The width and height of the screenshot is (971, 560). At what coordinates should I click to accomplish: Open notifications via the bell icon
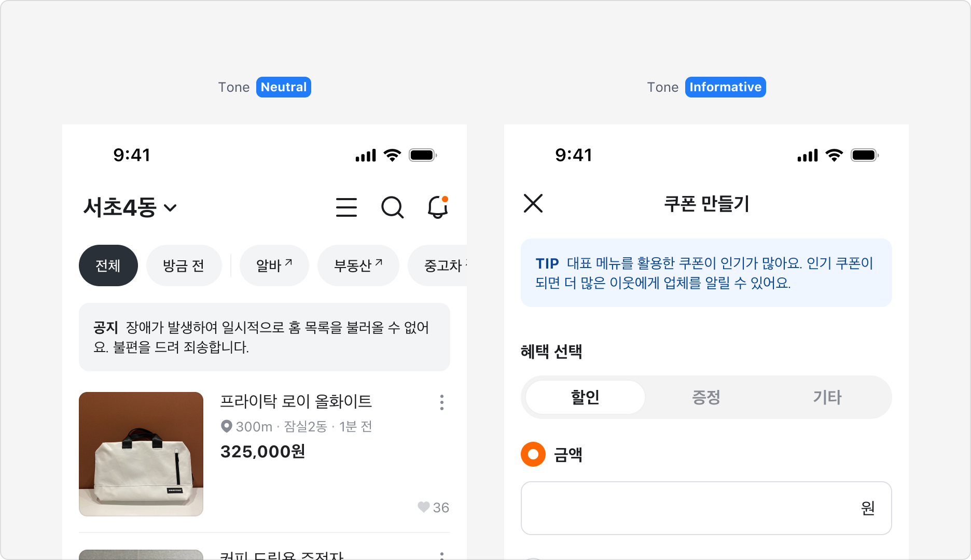tap(437, 207)
